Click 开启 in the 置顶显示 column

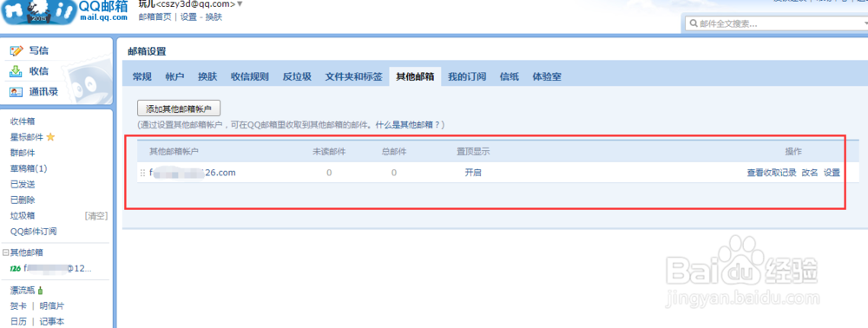point(473,173)
